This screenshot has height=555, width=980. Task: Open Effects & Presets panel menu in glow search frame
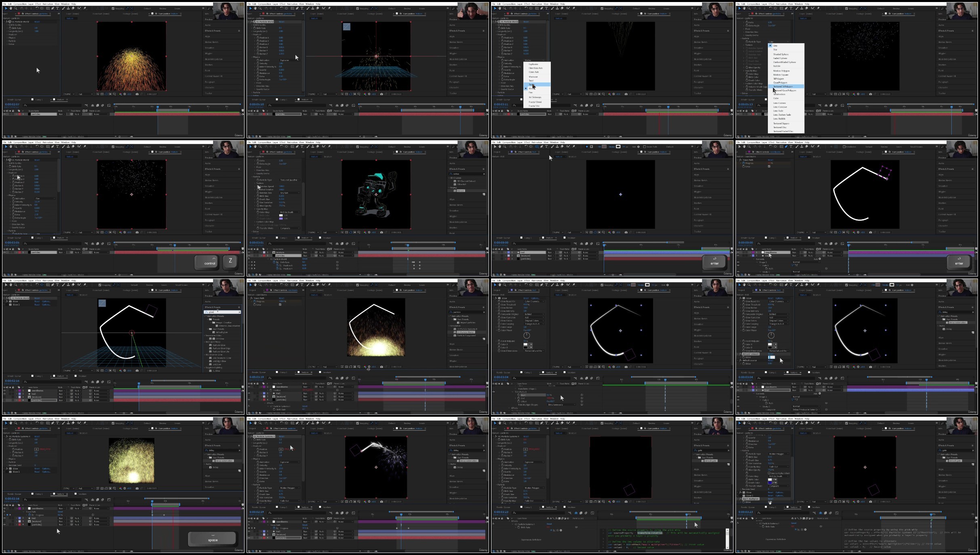coord(239,307)
